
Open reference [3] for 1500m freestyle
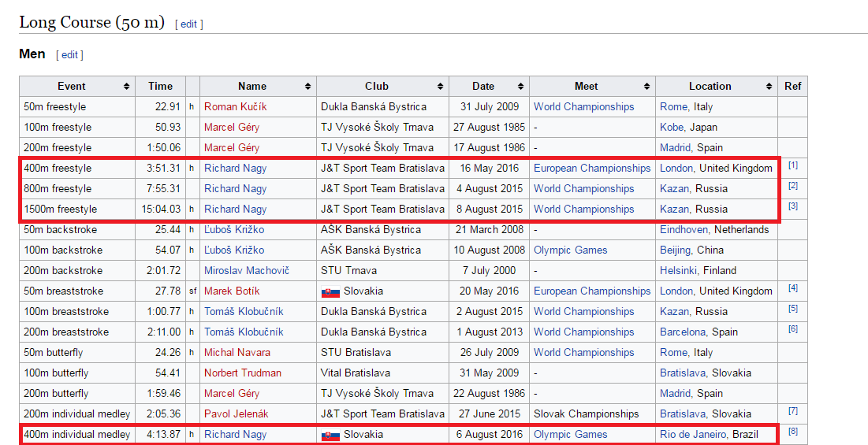click(793, 206)
